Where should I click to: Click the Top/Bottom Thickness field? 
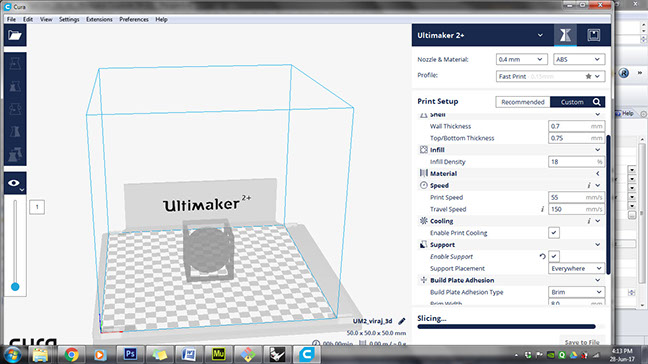[576, 138]
